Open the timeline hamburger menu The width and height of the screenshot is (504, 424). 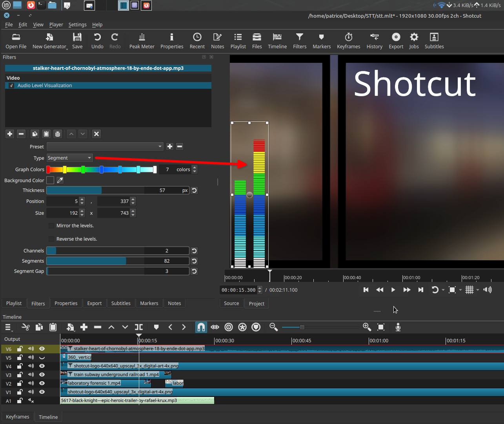pos(8,327)
